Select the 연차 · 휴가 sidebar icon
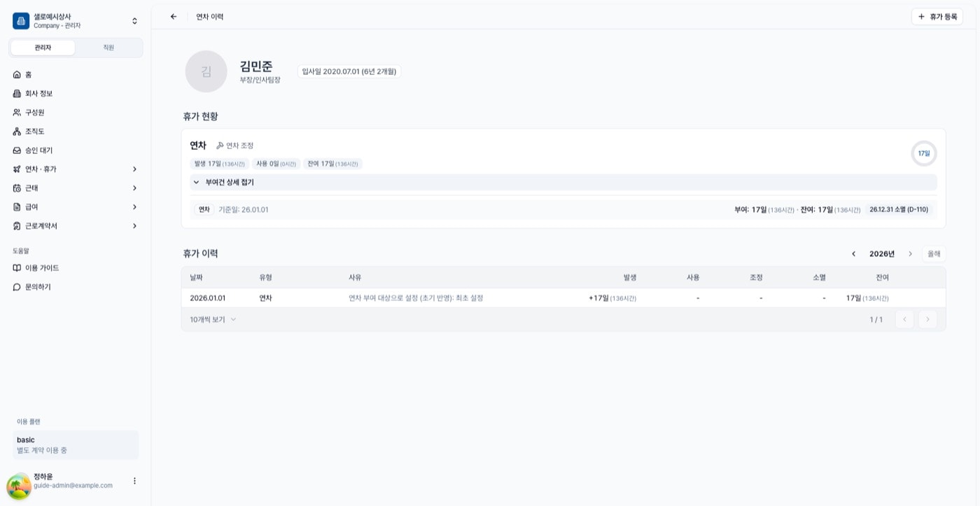Viewport: 980px width, 506px height. 17,169
